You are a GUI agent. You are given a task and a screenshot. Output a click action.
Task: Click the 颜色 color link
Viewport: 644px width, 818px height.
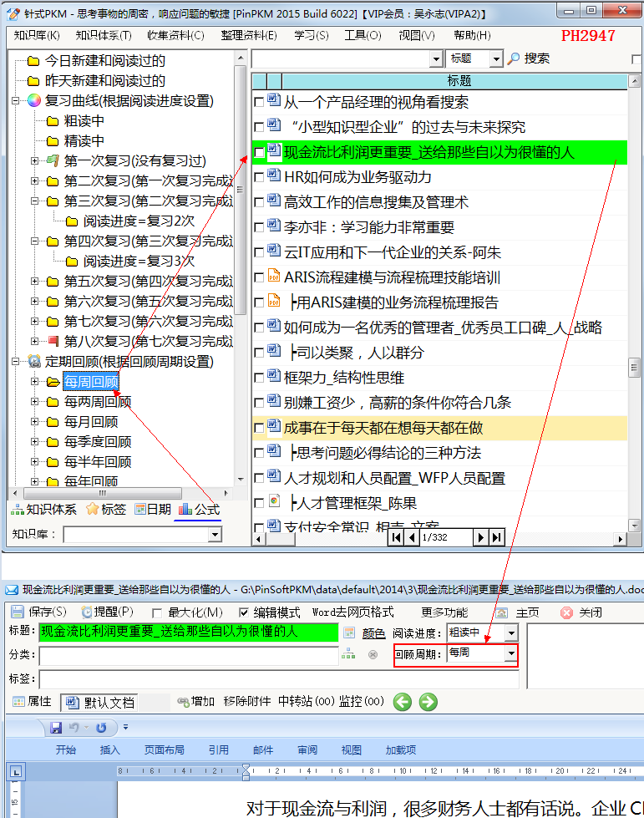click(373, 633)
